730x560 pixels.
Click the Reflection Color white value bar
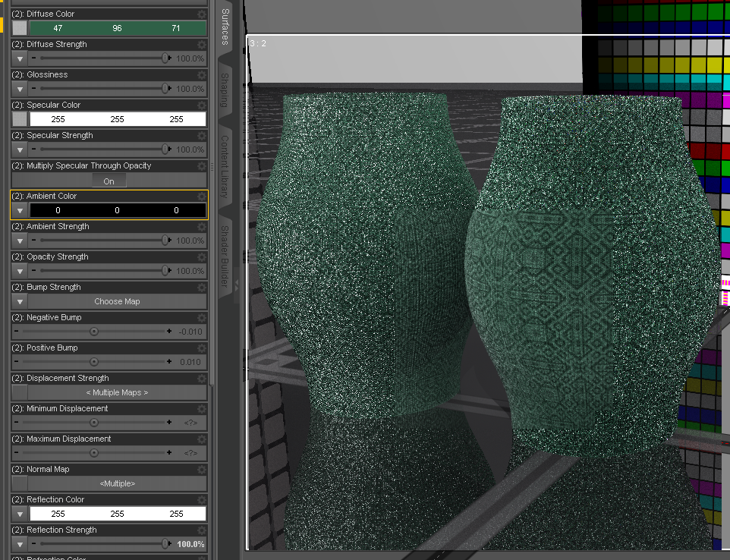tap(118, 514)
